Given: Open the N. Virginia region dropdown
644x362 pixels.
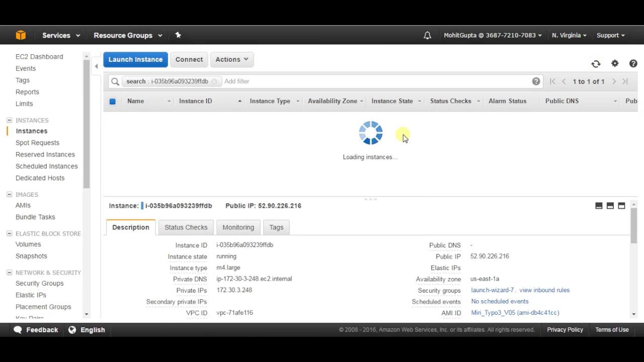Looking at the screenshot, I should pos(569,35).
